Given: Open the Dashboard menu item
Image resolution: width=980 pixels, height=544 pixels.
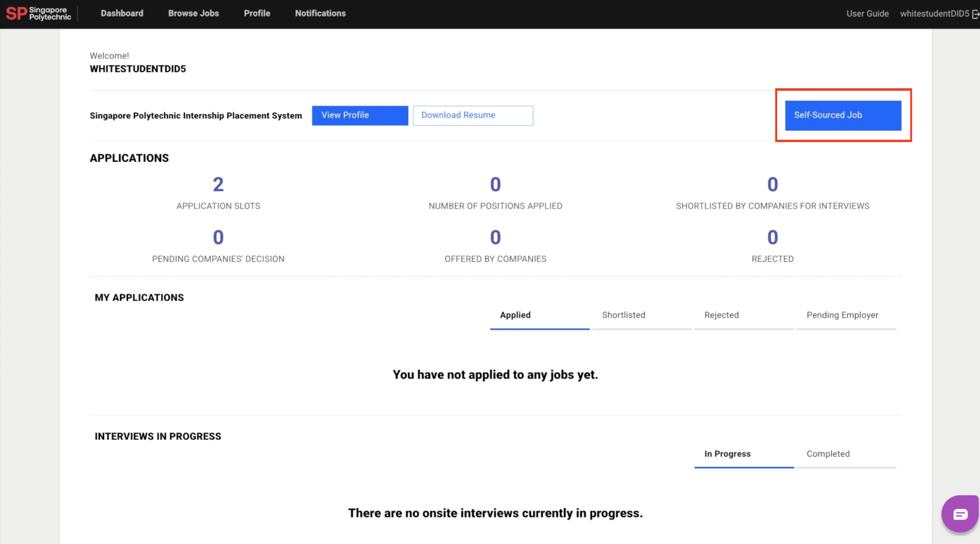Looking at the screenshot, I should pyautogui.click(x=122, y=13).
